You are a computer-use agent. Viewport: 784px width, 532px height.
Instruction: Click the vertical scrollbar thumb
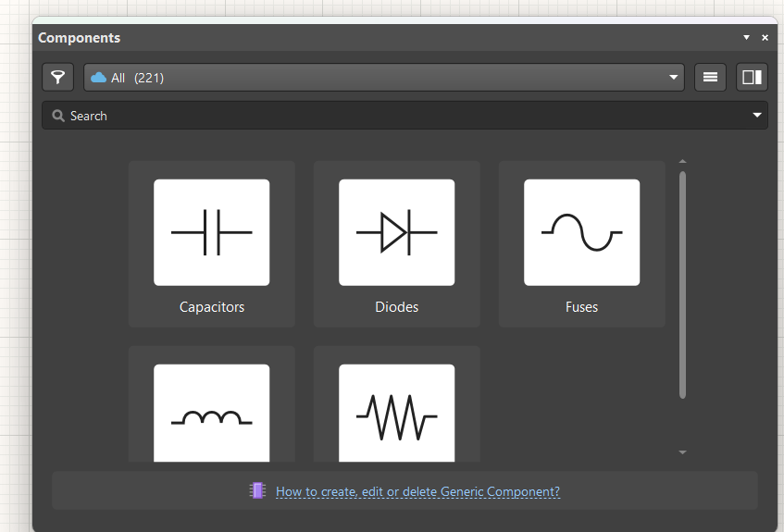coord(682,285)
